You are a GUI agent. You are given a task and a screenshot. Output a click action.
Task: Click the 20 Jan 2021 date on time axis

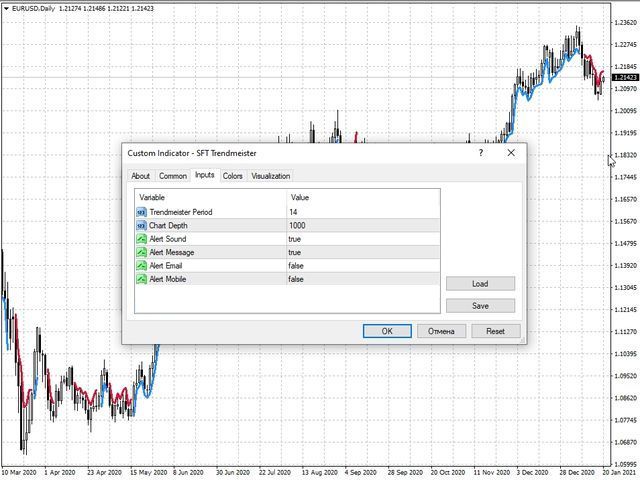(619, 473)
